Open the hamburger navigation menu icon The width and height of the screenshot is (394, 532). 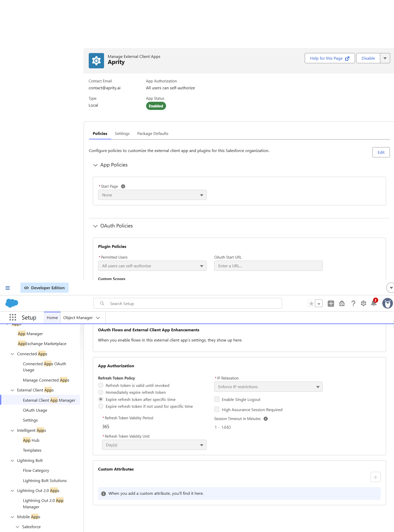8,288
